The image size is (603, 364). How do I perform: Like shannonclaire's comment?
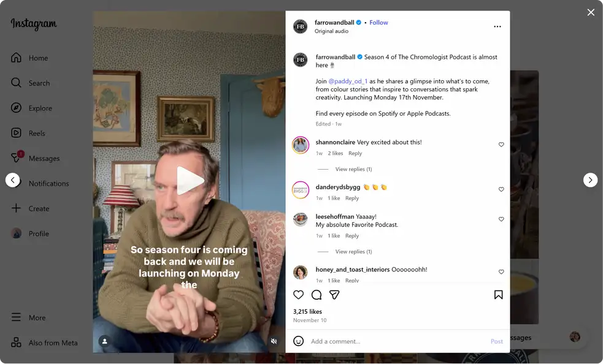501,145
